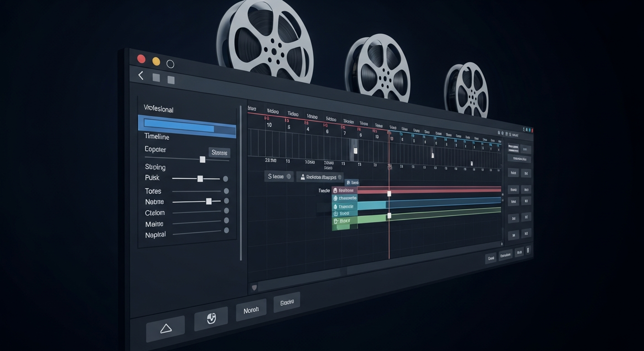Select the Timeline item in the left panel
644x351 pixels.
157,137
